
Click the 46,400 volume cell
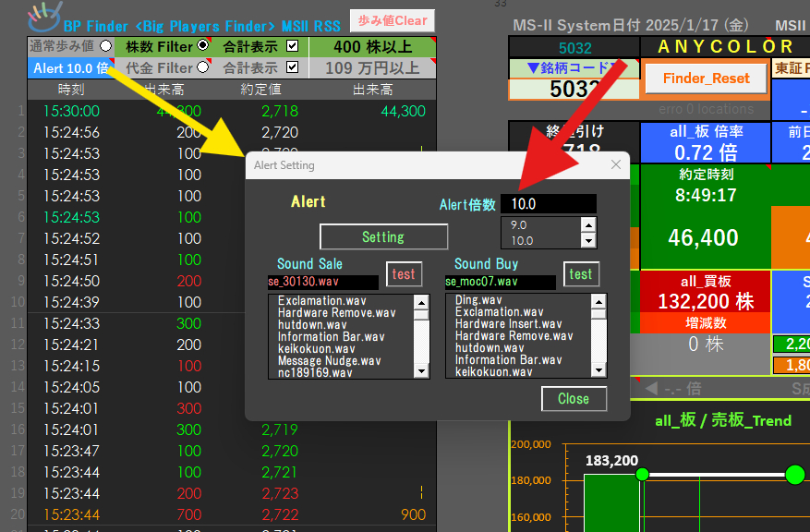point(703,237)
